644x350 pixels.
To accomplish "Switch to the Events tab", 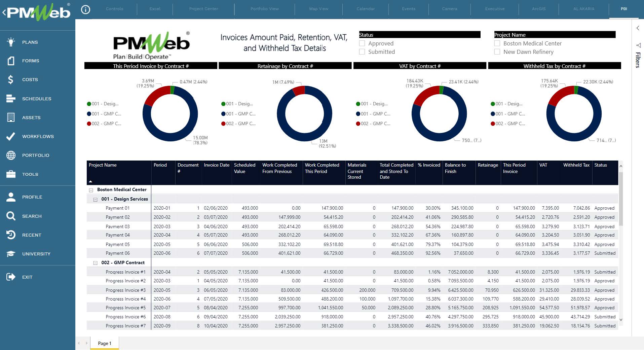I will tap(409, 9).
